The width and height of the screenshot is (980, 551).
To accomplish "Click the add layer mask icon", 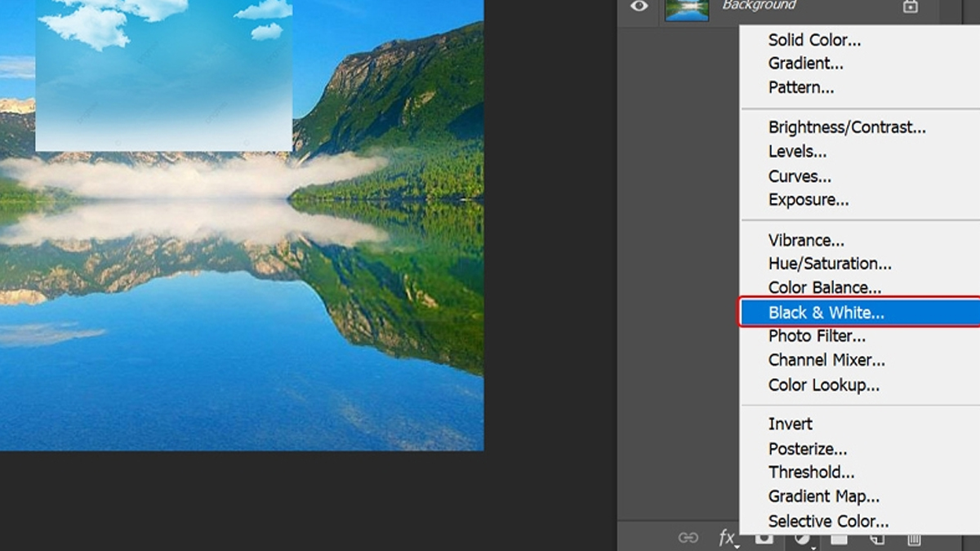I will 764,539.
